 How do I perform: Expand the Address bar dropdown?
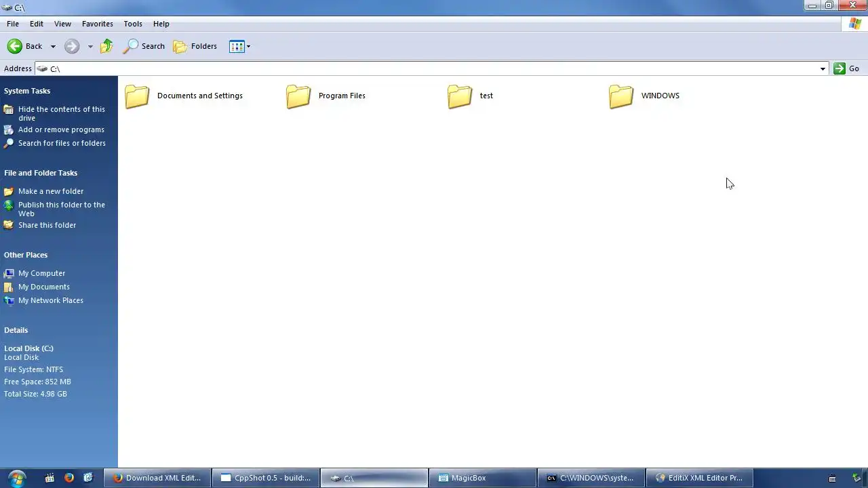823,68
